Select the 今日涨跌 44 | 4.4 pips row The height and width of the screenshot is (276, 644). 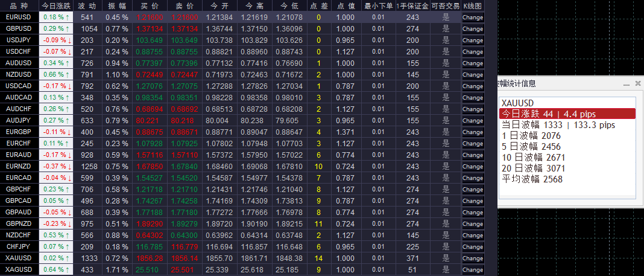566,114
